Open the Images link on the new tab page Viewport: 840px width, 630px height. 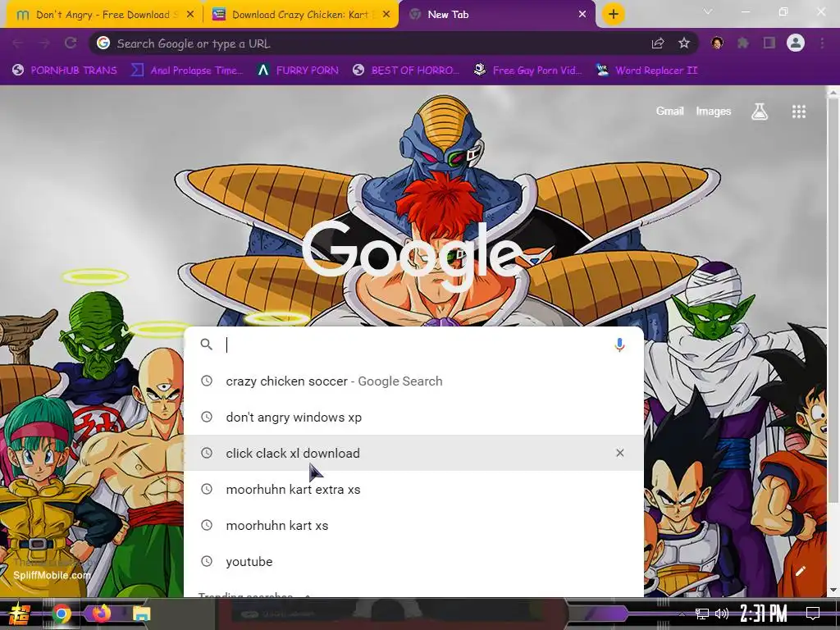click(713, 111)
